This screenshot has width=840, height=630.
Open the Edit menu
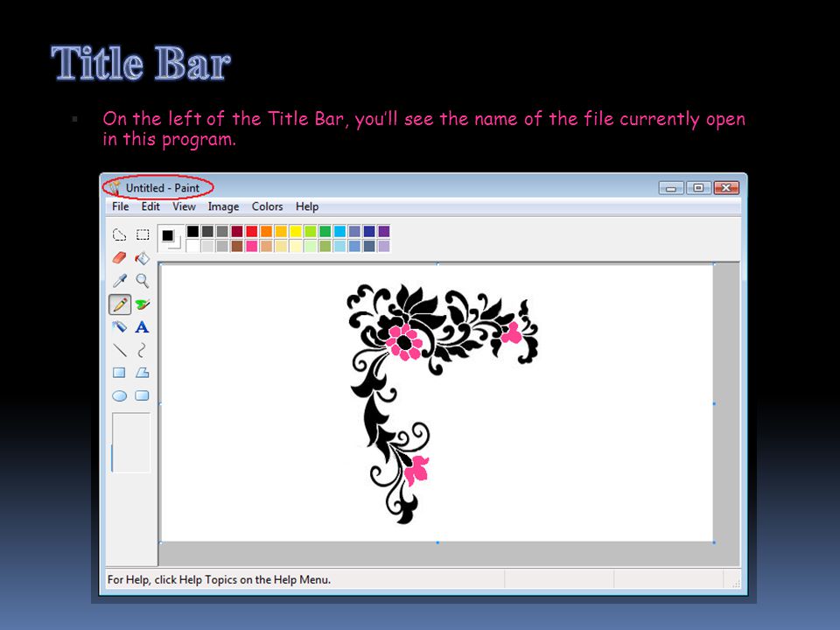pyautogui.click(x=150, y=206)
